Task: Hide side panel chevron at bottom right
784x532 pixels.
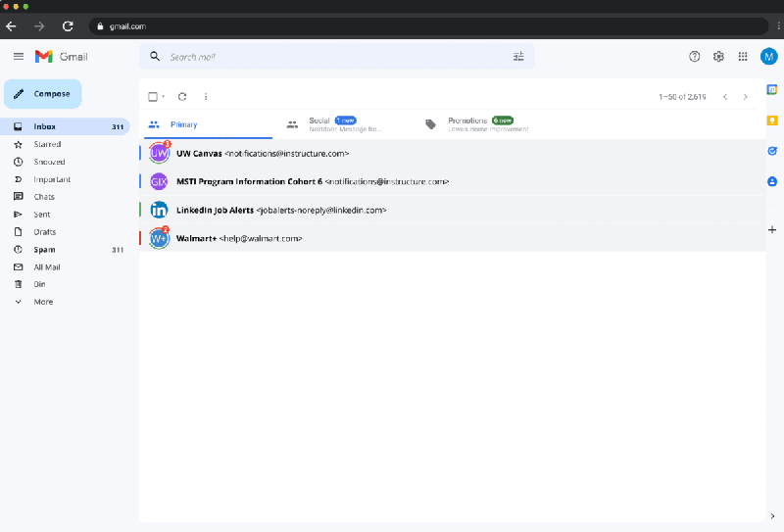Action: coord(772,516)
